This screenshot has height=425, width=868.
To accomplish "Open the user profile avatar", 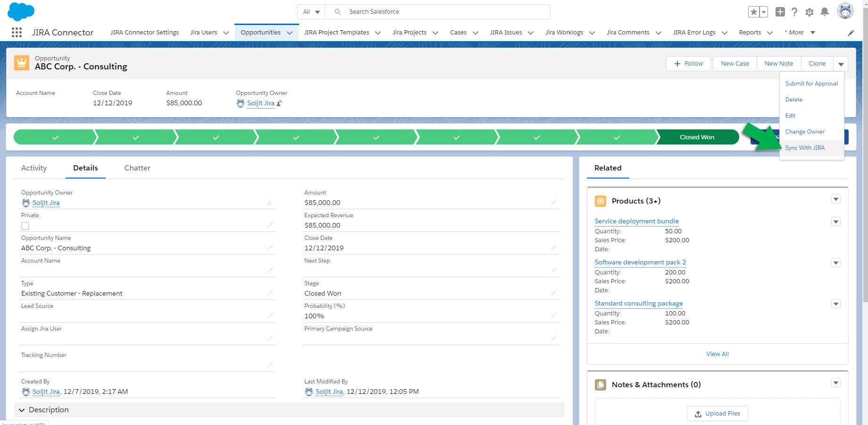I will (x=845, y=11).
